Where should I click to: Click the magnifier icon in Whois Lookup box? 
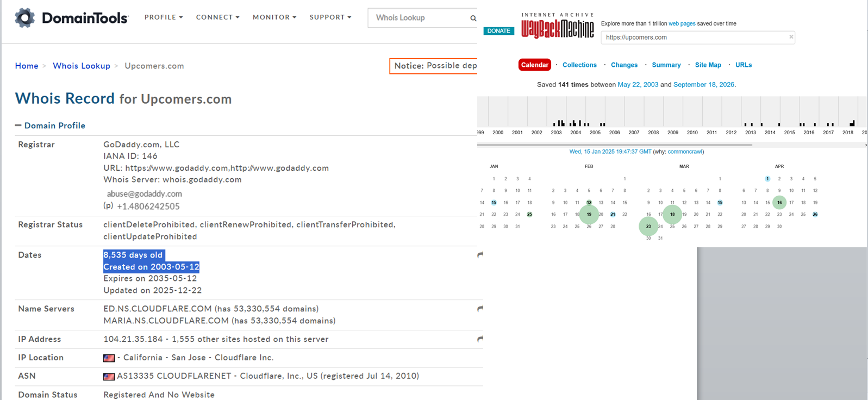[x=473, y=18]
